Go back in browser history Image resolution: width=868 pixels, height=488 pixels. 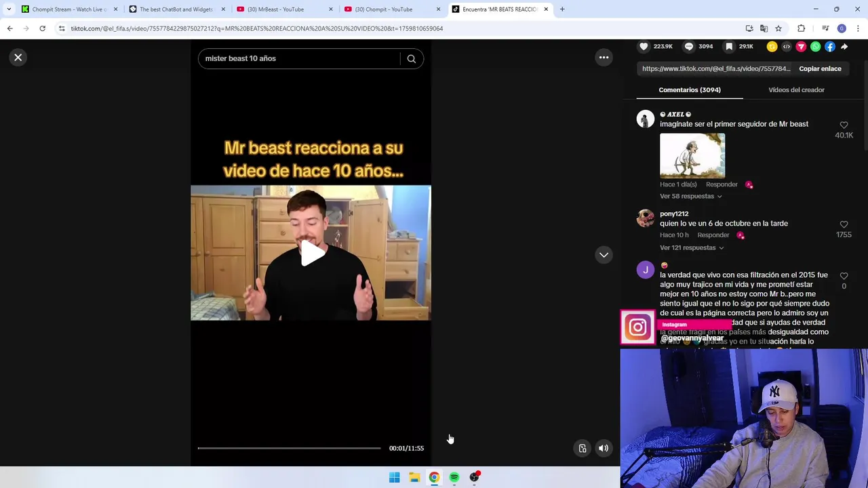9,28
